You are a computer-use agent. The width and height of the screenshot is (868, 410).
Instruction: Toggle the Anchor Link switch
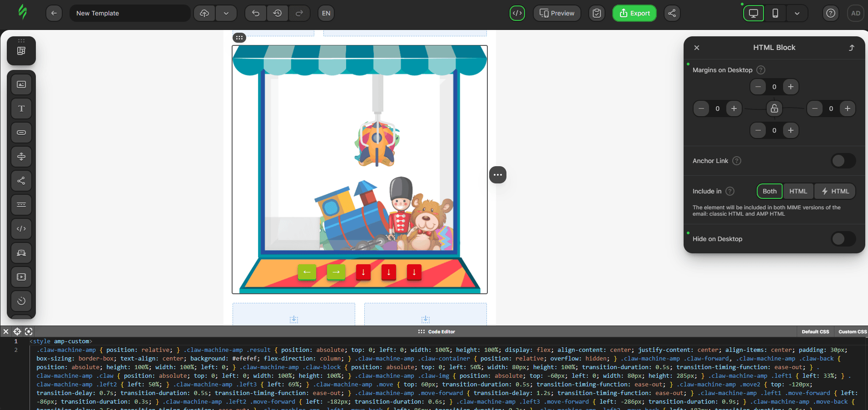coord(843,161)
